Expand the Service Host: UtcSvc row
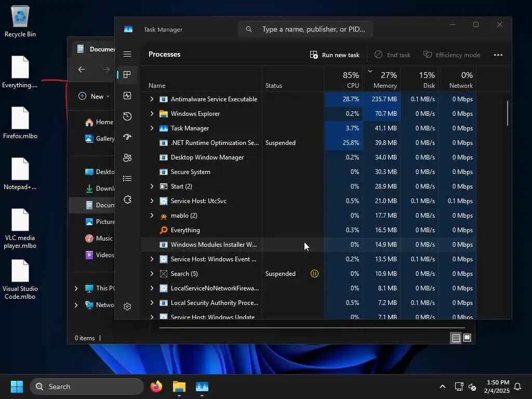 click(152, 201)
